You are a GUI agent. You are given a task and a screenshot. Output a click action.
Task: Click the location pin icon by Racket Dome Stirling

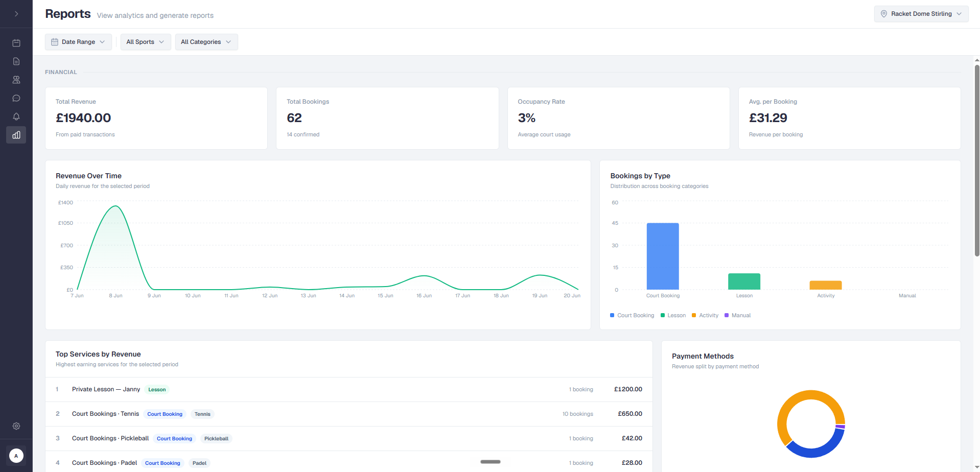(884, 14)
